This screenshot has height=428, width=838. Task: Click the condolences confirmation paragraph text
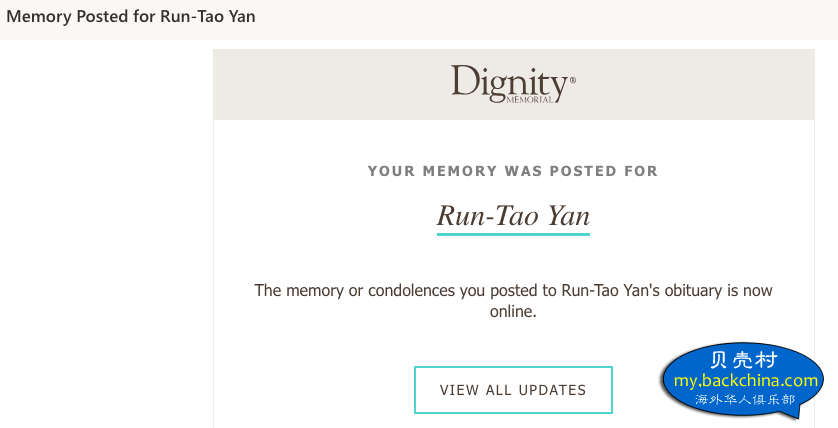(x=513, y=301)
